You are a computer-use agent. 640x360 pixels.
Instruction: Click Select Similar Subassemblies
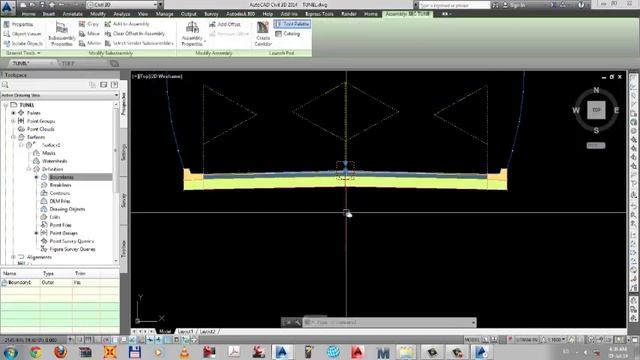tap(139, 43)
